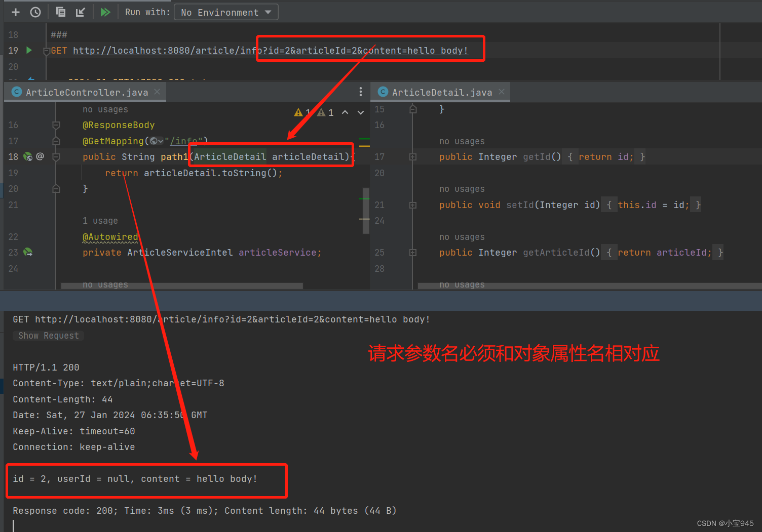
Task: Click the setId method name
Action: click(520, 205)
